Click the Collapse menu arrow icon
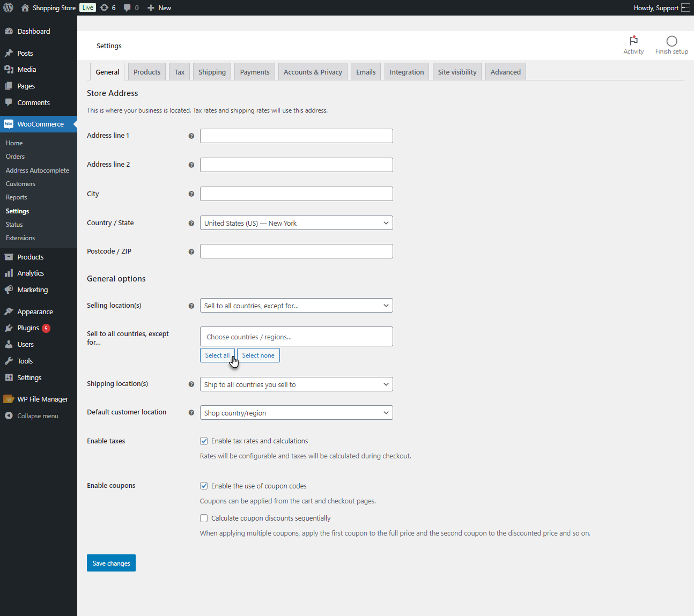 point(9,416)
